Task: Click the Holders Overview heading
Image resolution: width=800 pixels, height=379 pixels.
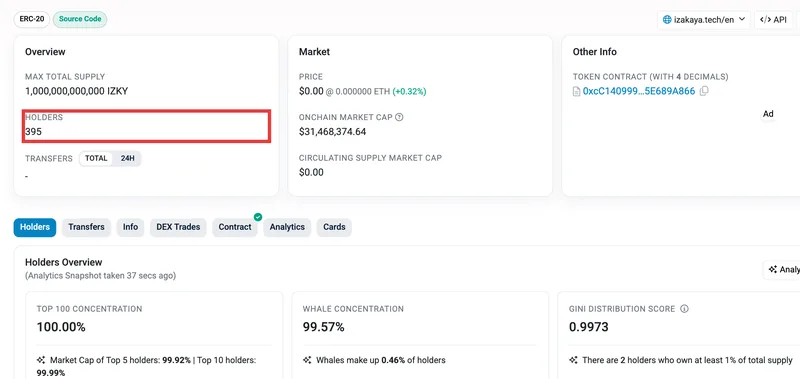Action: (64, 262)
